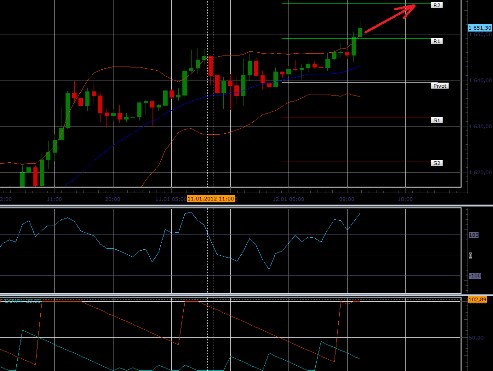Screen dimensions: 493x371
Task: Click the teal indicator legend text in bottom pane
Action: (x=23, y=301)
